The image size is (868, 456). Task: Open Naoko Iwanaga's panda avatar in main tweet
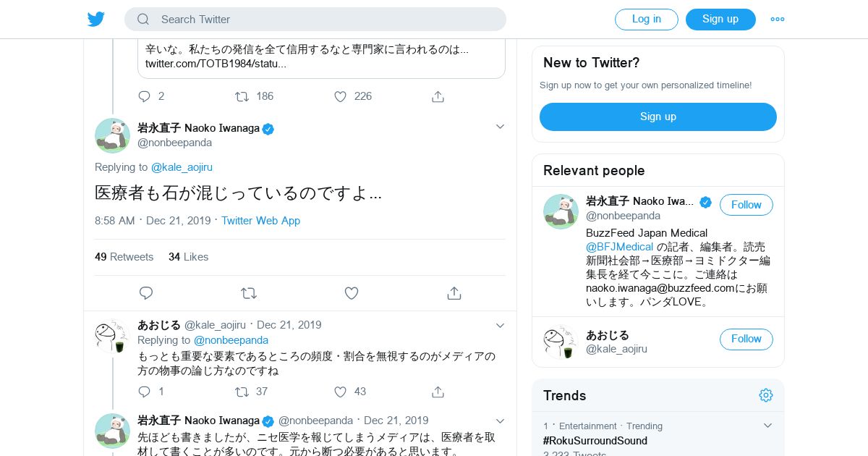click(112, 135)
